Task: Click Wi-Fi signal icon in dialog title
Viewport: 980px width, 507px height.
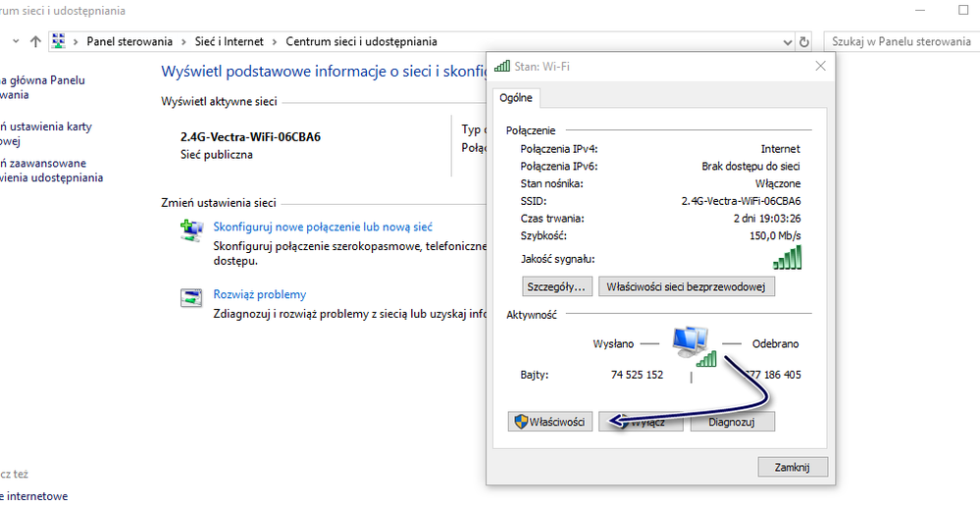Action: [502, 66]
